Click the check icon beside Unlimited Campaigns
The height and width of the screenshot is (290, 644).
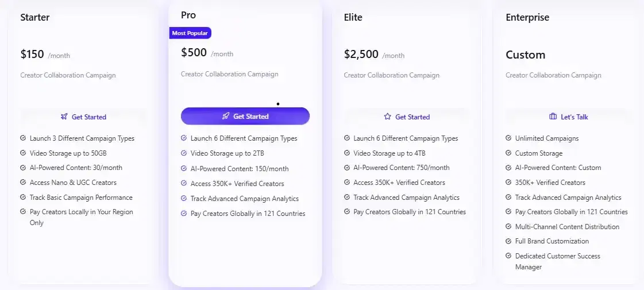(x=508, y=138)
